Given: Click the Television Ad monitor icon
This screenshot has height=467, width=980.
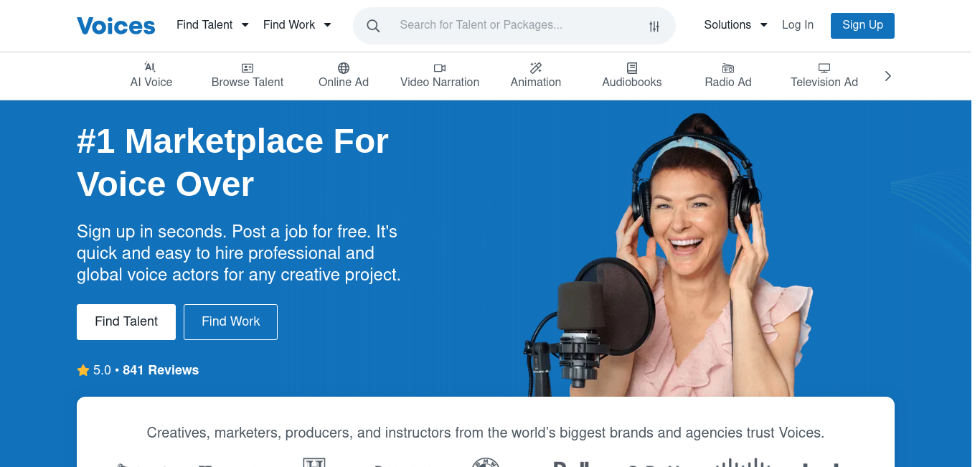Looking at the screenshot, I should (824, 68).
